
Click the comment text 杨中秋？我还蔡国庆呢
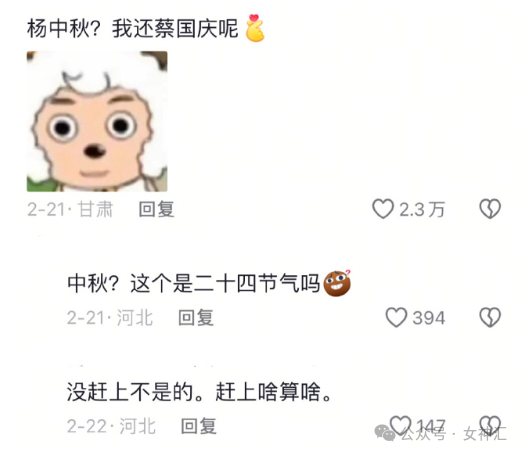[133, 29]
